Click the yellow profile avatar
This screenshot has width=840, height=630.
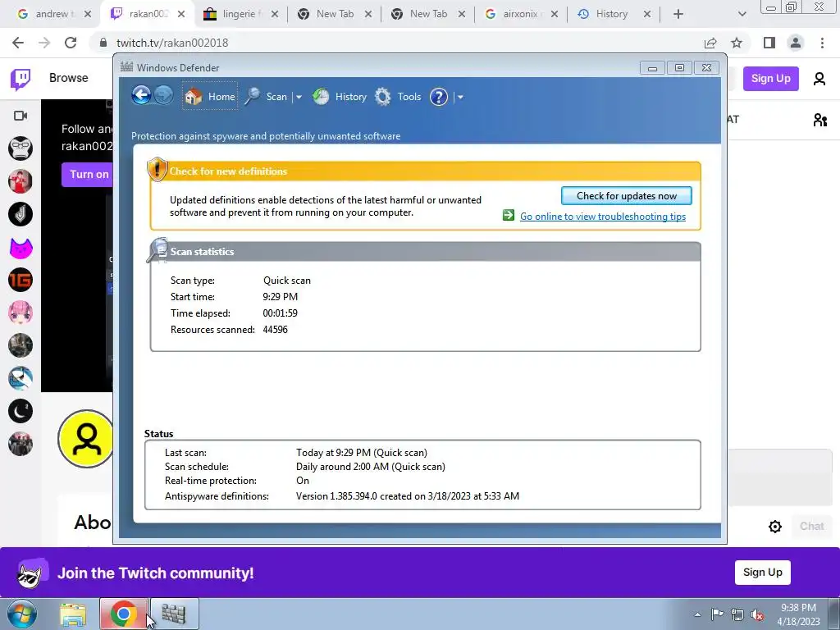point(85,440)
